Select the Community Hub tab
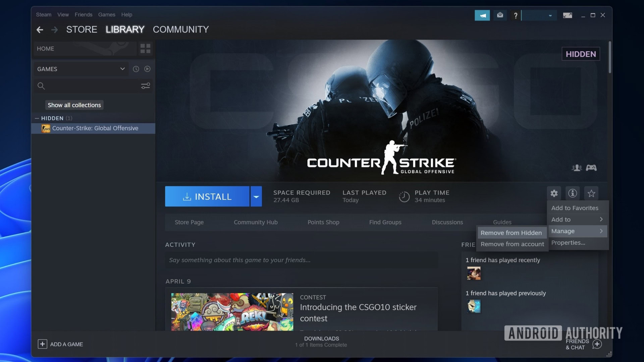 tap(255, 222)
